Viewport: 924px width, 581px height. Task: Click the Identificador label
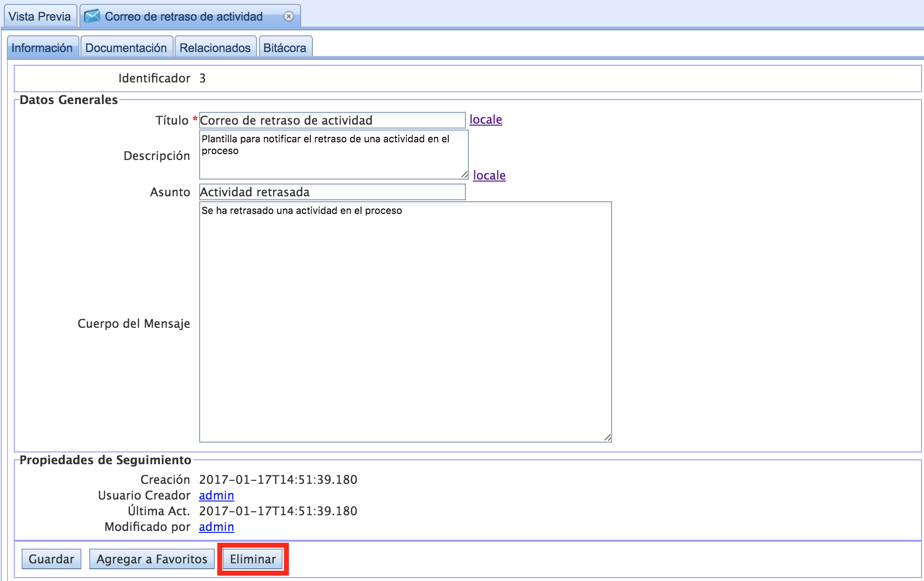(154, 78)
